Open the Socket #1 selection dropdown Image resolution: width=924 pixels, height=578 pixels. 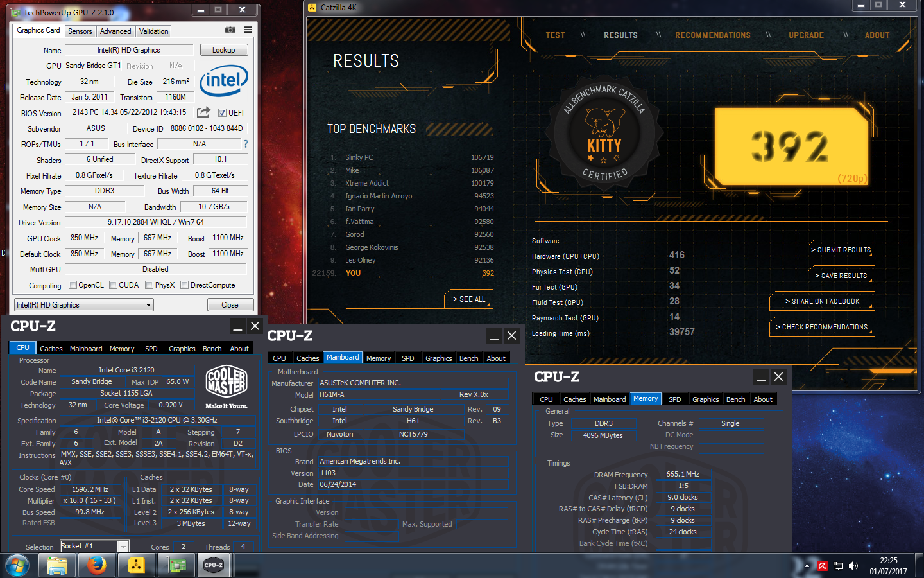pyautogui.click(x=95, y=547)
